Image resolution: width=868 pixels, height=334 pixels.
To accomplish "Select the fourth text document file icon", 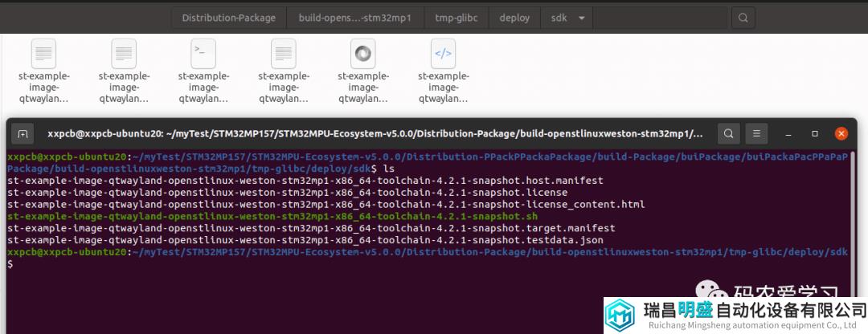I will pos(284,54).
